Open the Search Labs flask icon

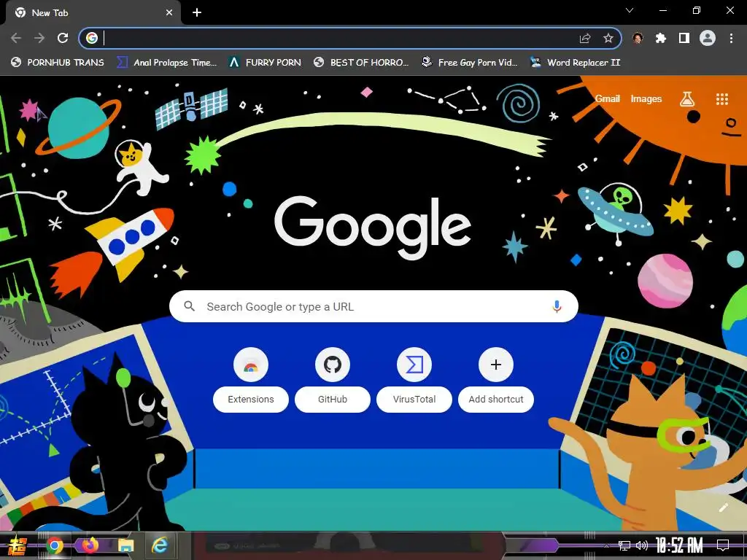click(687, 99)
